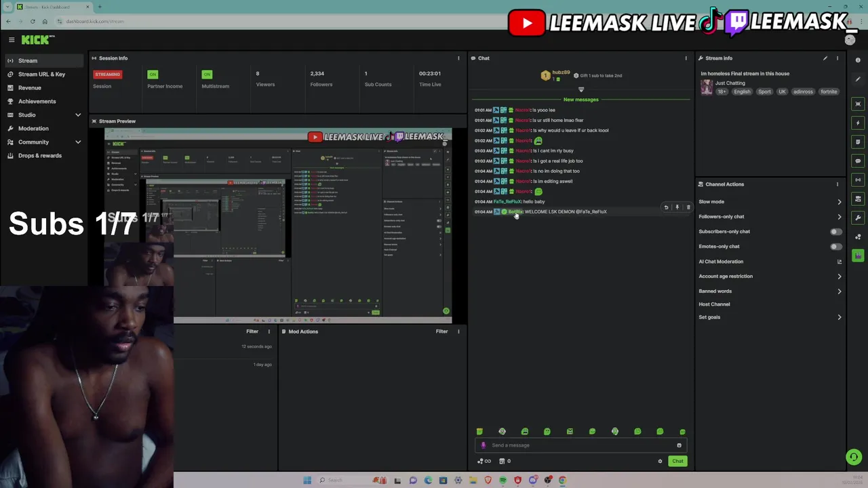
Task: Click the Just Chatting category thumbnail
Action: point(707,87)
